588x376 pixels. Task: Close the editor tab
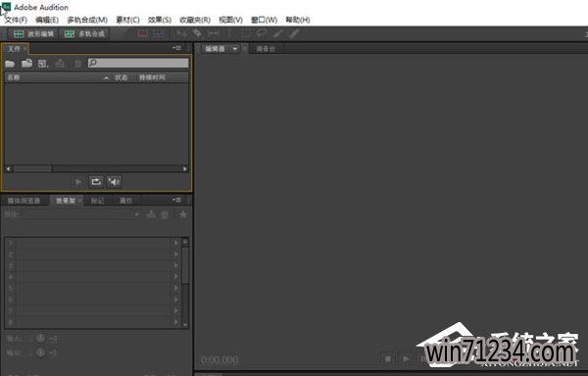(244, 49)
